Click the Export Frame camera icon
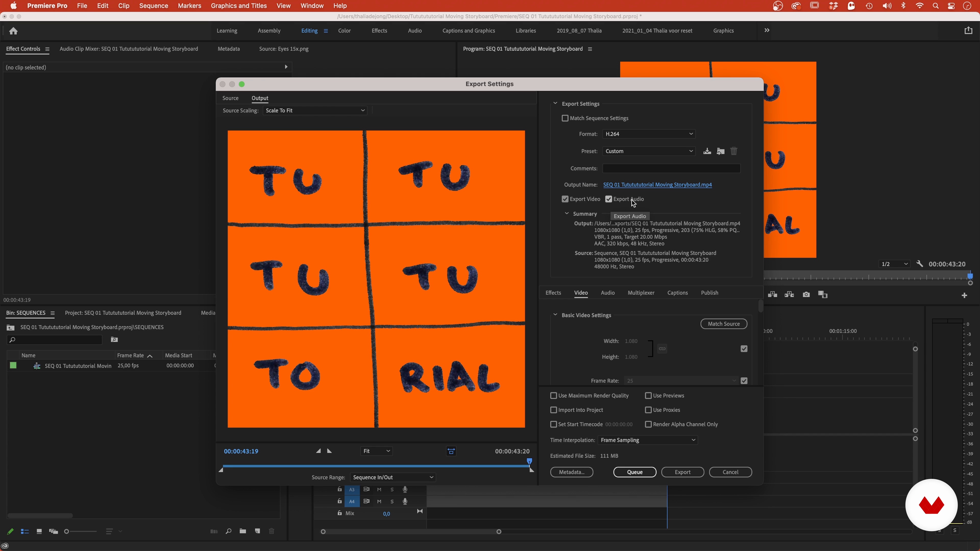 point(806,295)
